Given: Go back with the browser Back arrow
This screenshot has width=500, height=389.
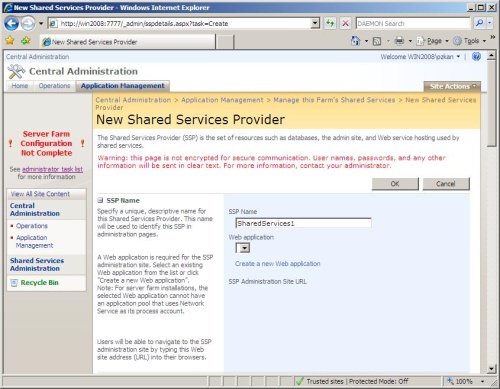Looking at the screenshot, I should tap(11, 24).
